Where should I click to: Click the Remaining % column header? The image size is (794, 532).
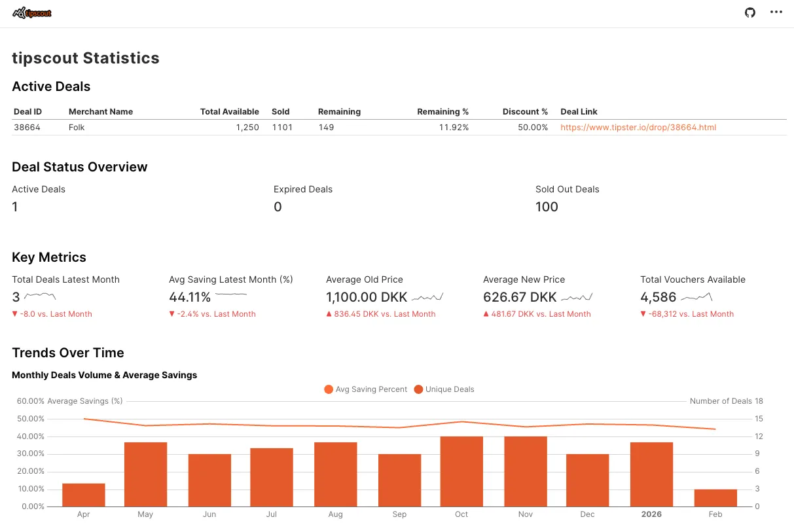point(442,111)
